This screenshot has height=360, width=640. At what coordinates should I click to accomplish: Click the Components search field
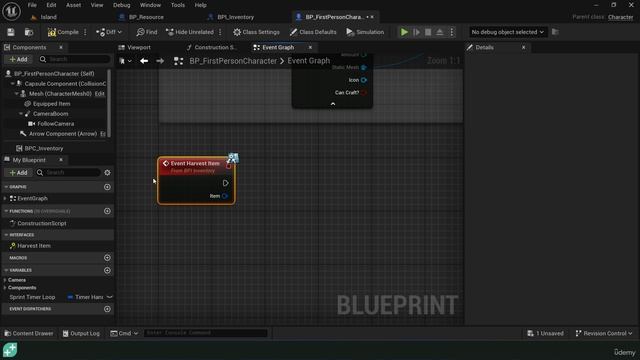coord(75,59)
